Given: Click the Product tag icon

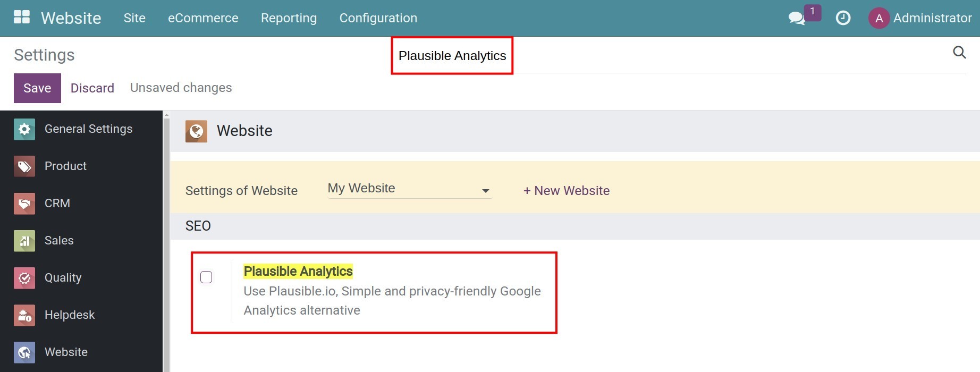Looking at the screenshot, I should click(24, 166).
